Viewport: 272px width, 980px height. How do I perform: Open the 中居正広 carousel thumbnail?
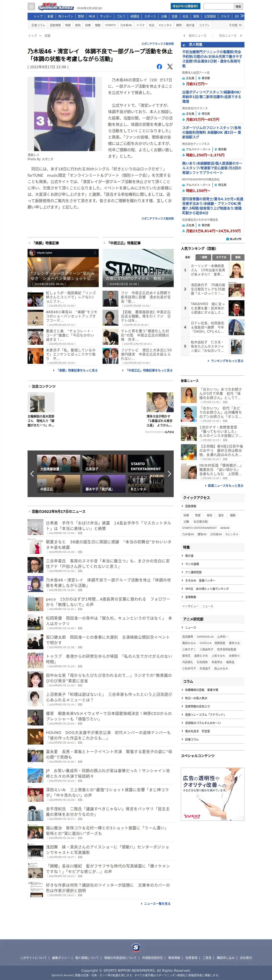point(59,484)
